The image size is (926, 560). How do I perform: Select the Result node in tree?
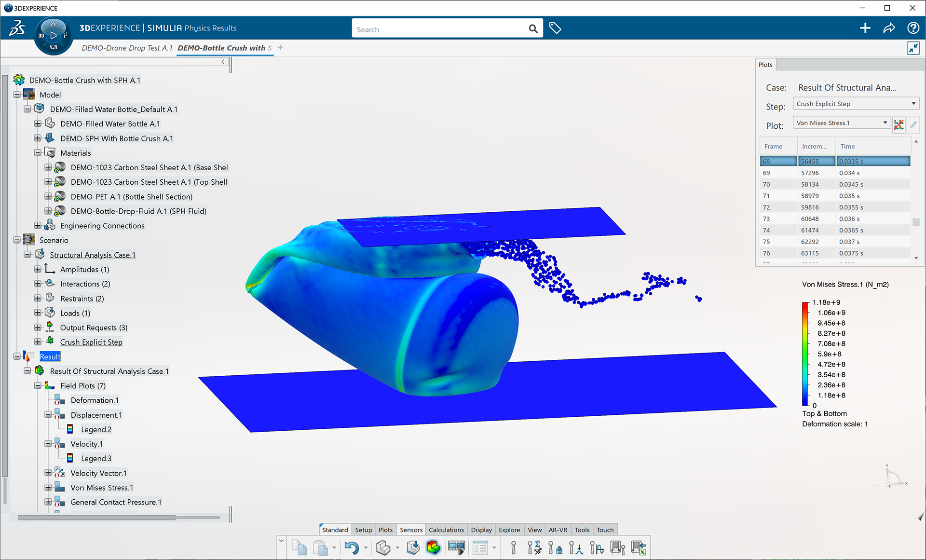[x=50, y=356]
